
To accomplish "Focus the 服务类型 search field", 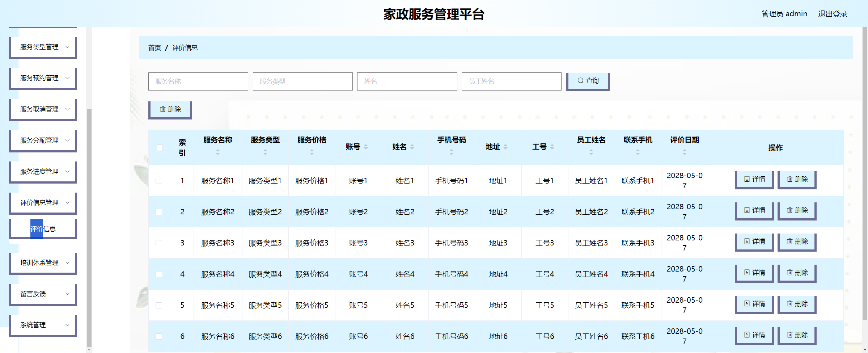I will point(303,81).
